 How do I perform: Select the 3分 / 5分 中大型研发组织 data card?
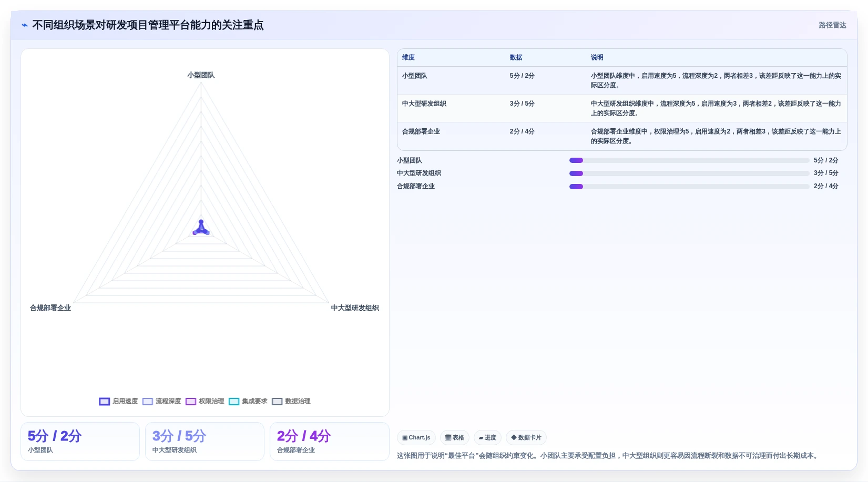pyautogui.click(x=205, y=442)
